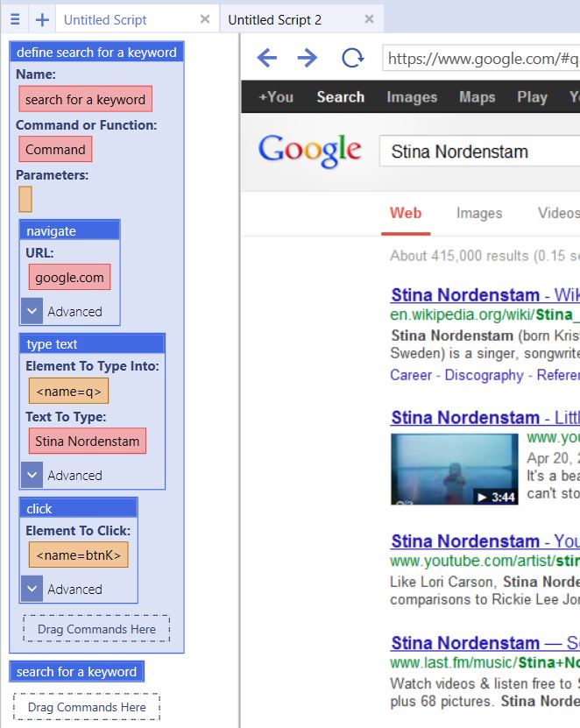Screen dimensions: 580x728
Task: Open the Stina Nordenstam last.fm result
Action: point(485,642)
